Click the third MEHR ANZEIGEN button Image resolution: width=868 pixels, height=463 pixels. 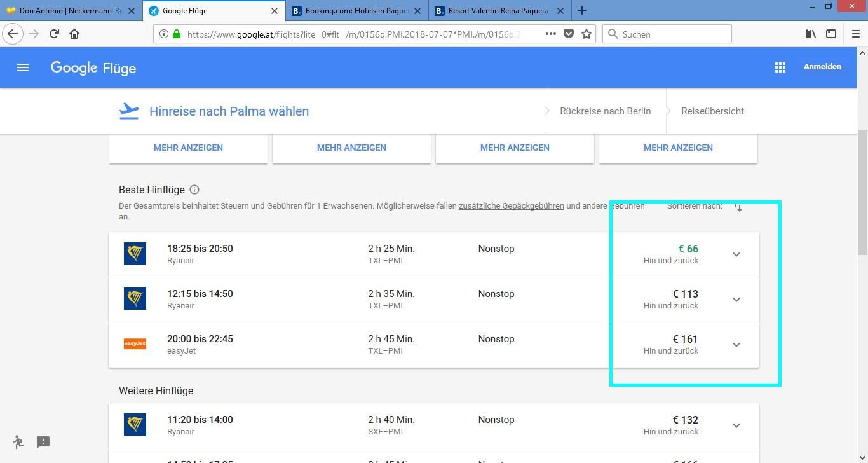click(x=515, y=148)
